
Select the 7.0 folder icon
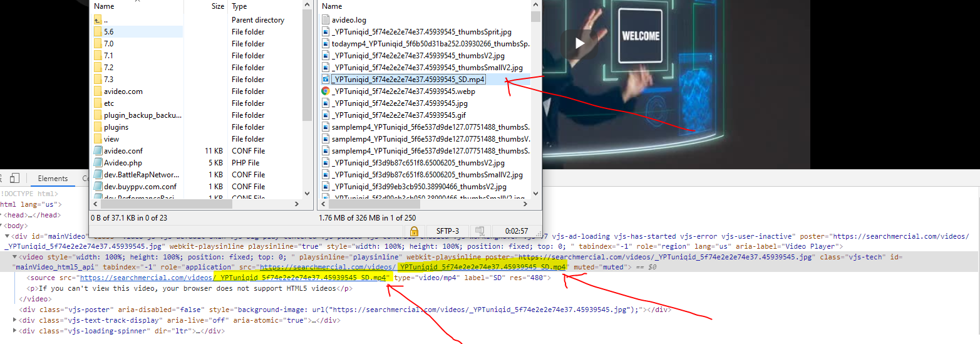[x=98, y=44]
